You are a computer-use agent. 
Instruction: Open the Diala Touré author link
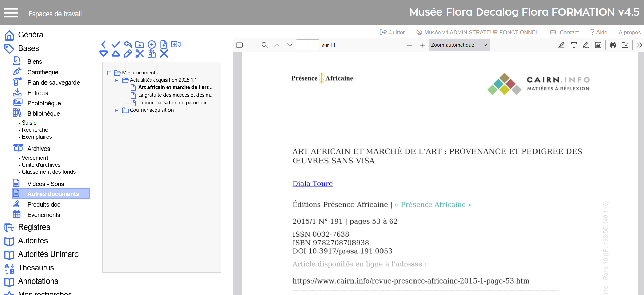312,184
